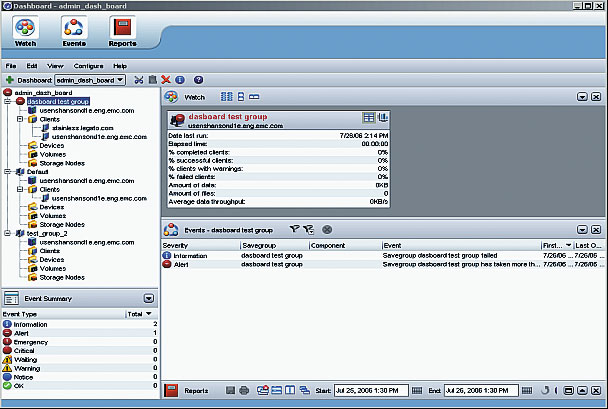Collapse Clients under dasboard test group
The height and width of the screenshot is (409, 608).
pos(20,119)
